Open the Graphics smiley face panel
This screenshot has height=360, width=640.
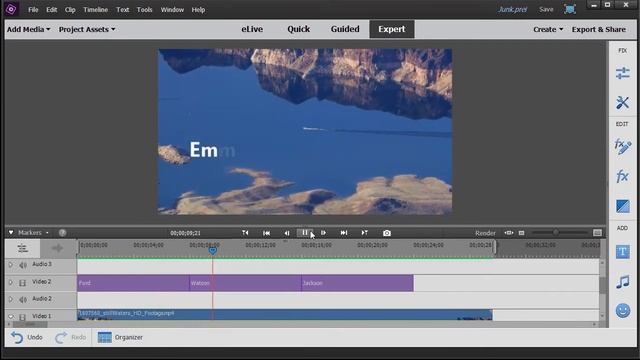[x=622, y=311]
